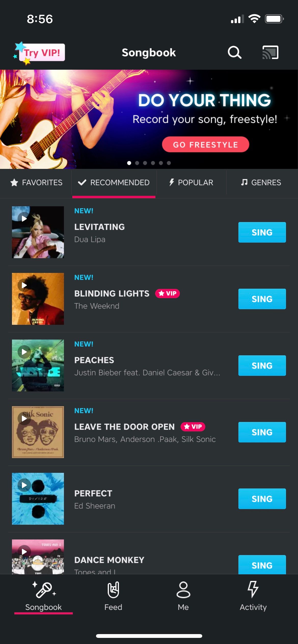The image size is (298, 644).
Task: Tap the Try VIP badge
Action: (41, 53)
